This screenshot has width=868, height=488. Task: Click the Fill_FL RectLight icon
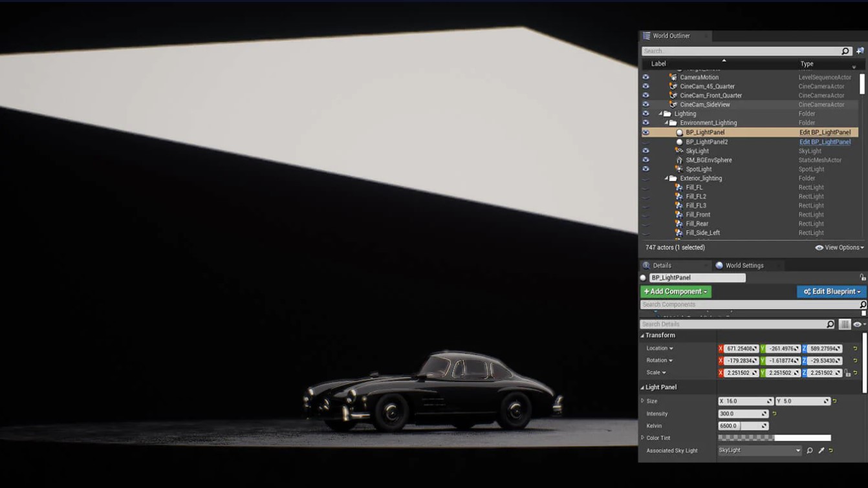tap(678, 187)
